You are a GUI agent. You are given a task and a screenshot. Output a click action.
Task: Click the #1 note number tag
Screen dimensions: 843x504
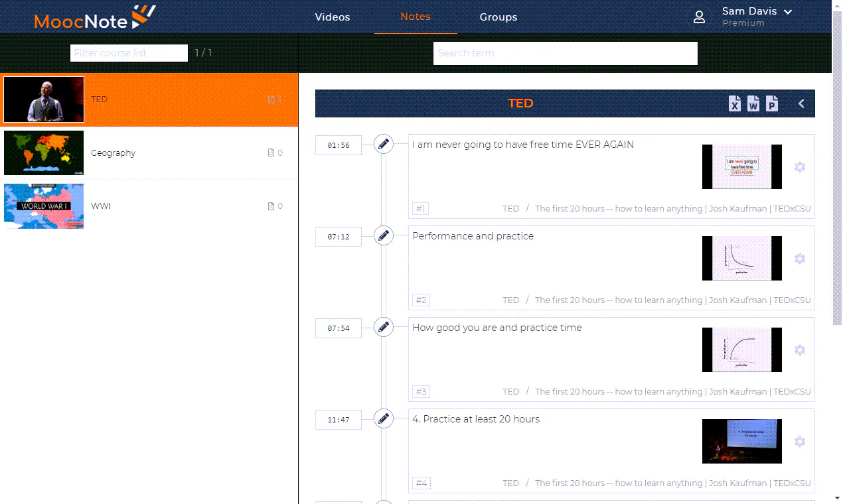click(x=421, y=209)
